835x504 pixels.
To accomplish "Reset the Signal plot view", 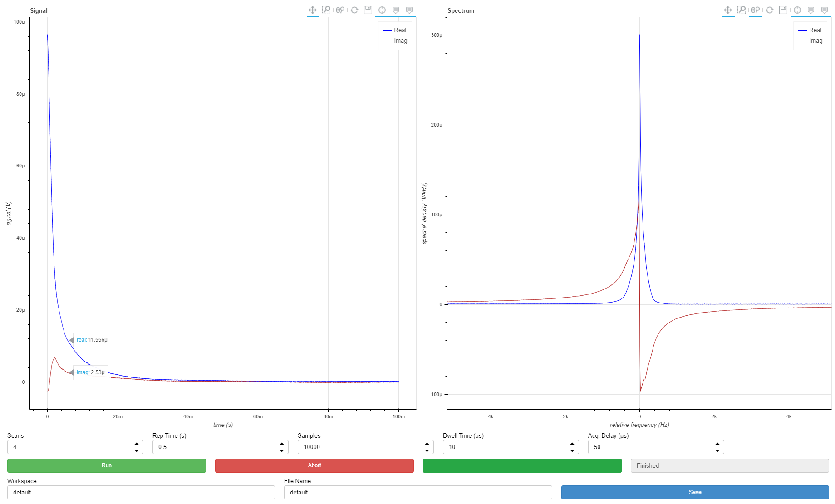I will 354,10.
